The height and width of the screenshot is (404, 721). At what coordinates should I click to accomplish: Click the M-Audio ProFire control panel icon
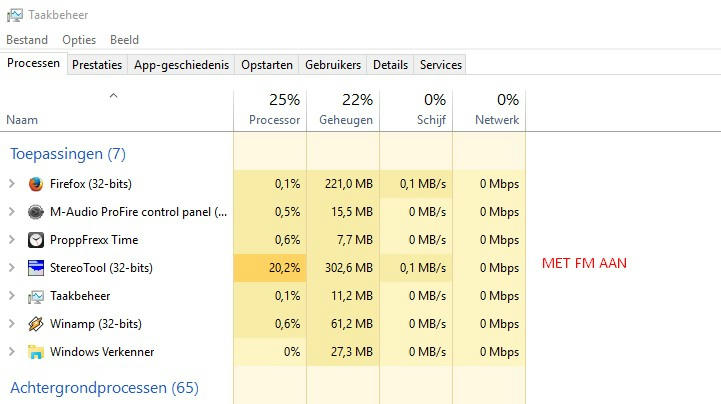point(36,212)
